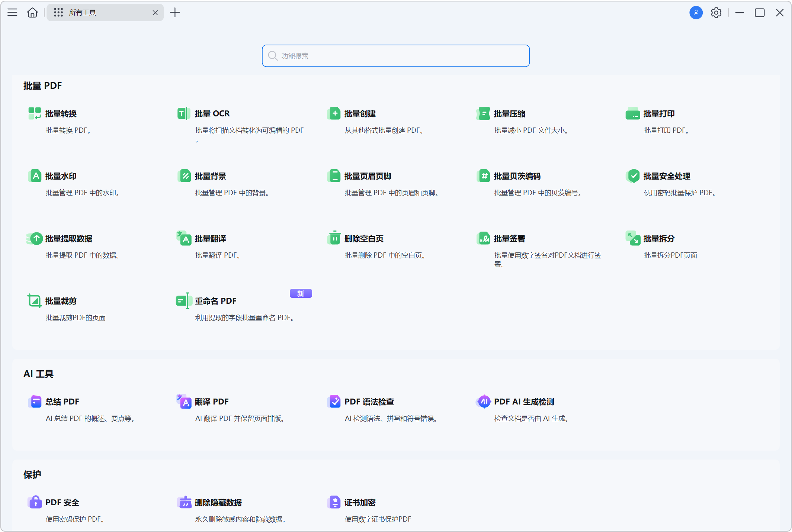Viewport: 792px width, 532px height.
Task: Open the 证书加密 icon
Action: pyautogui.click(x=334, y=502)
